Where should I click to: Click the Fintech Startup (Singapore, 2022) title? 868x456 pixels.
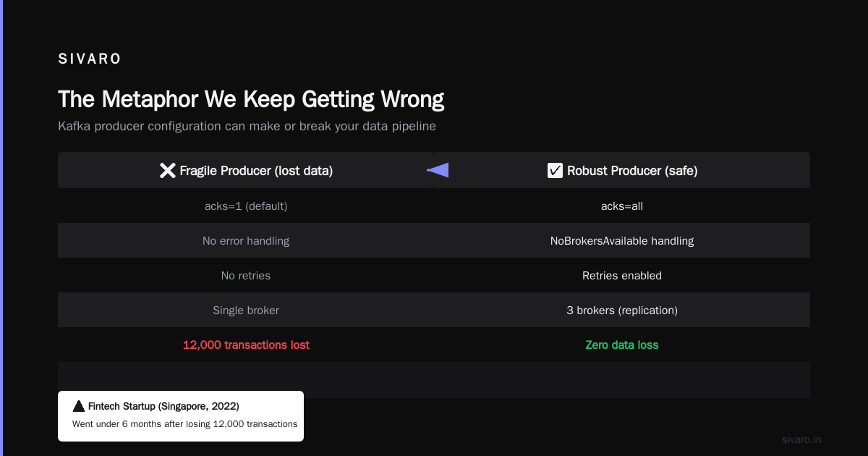tap(163, 406)
